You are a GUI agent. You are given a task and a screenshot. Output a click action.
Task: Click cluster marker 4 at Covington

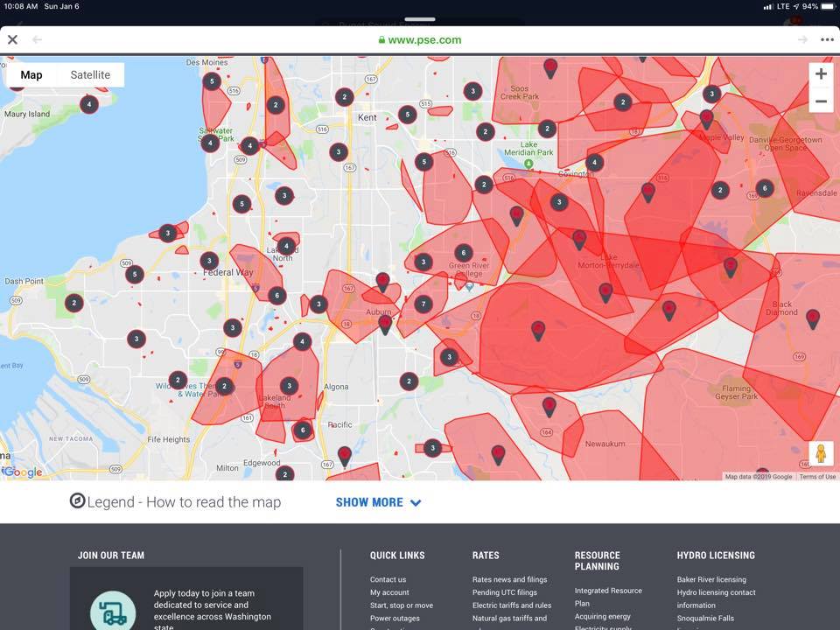coord(593,162)
